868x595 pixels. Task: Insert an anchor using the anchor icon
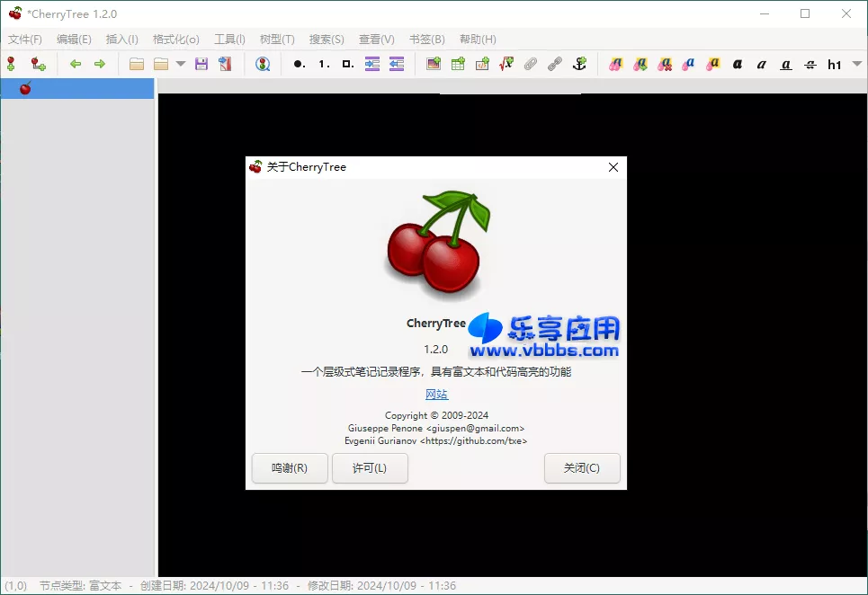pos(578,64)
